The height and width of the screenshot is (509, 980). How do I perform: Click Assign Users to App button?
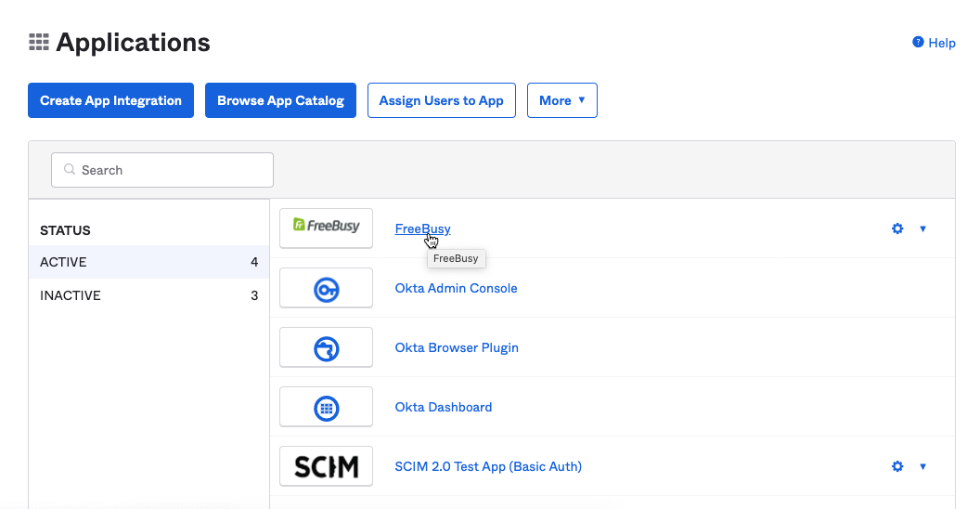pyautogui.click(x=441, y=100)
